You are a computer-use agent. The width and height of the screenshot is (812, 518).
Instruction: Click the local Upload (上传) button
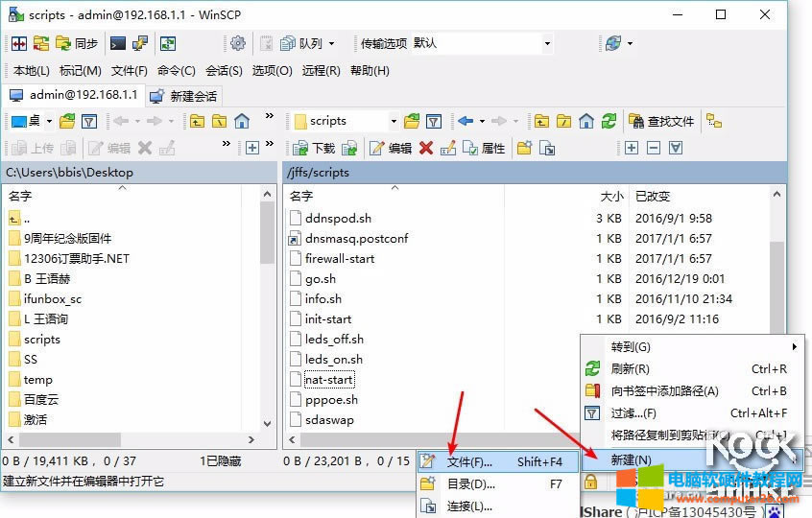click(32, 149)
